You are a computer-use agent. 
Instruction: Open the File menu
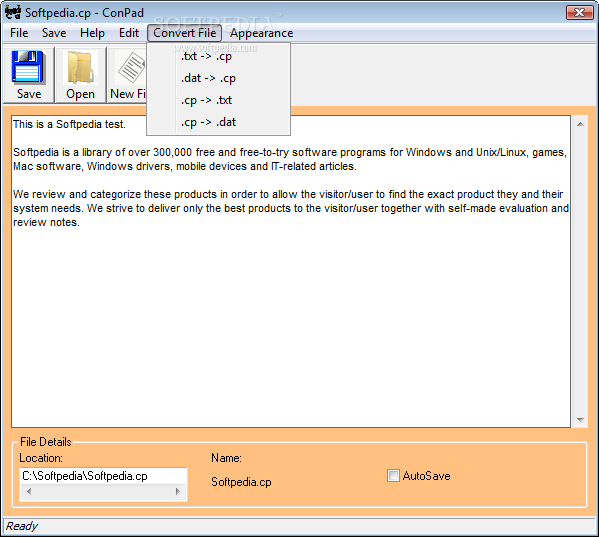click(19, 33)
